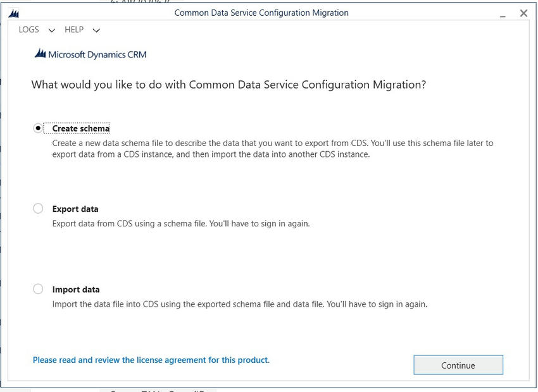Open the license agreement link

point(151,360)
